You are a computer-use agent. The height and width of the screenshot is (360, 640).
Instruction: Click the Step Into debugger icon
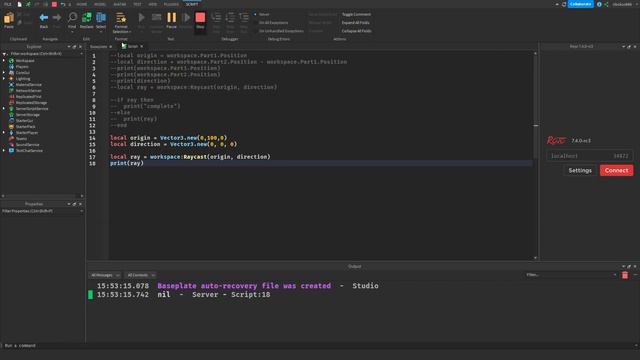(x=216, y=17)
